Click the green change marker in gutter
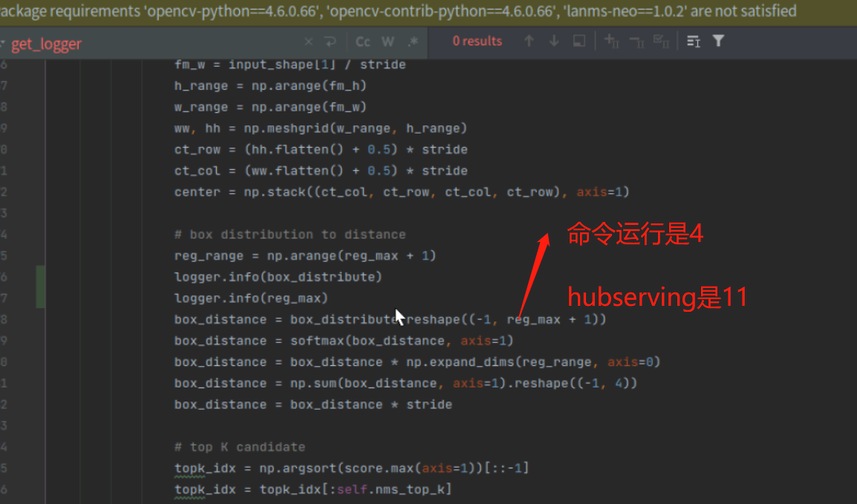The width and height of the screenshot is (857, 504). pos(41,287)
